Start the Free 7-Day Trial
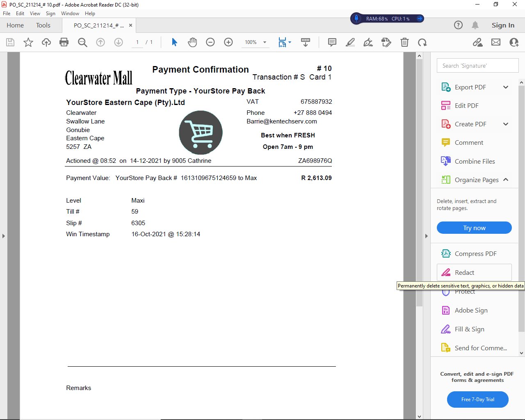Viewport: 525px width, 420px height. point(477,399)
